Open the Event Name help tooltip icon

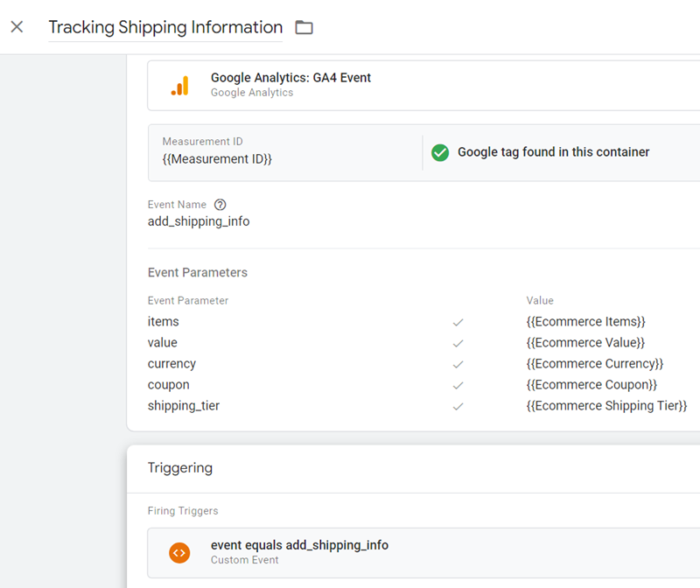point(220,204)
